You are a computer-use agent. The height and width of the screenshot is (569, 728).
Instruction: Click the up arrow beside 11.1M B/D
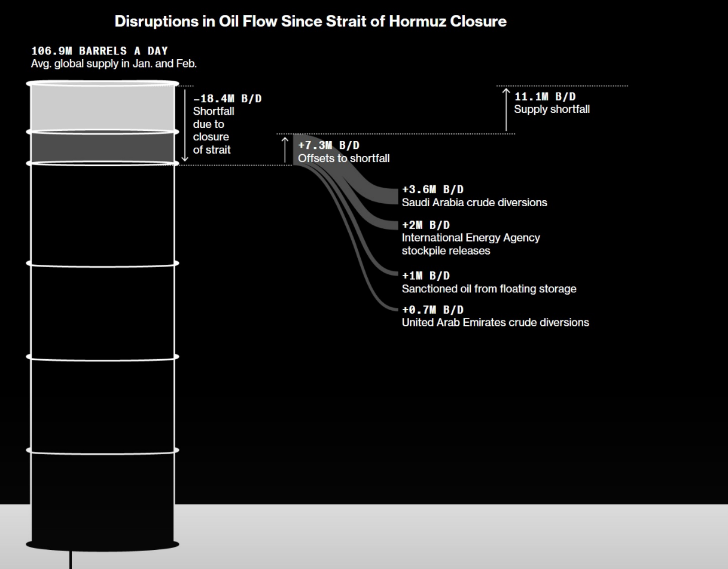click(x=506, y=109)
